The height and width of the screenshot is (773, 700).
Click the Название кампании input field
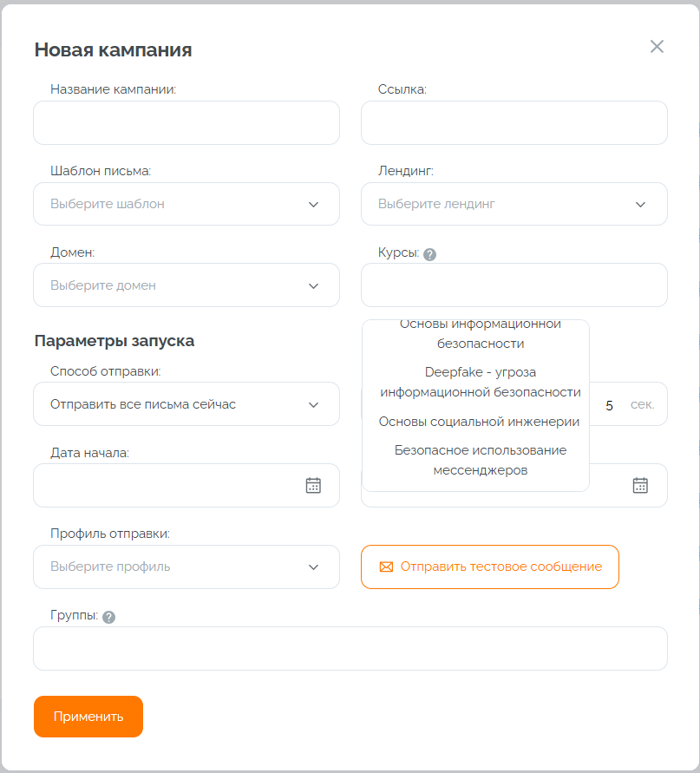click(186, 123)
